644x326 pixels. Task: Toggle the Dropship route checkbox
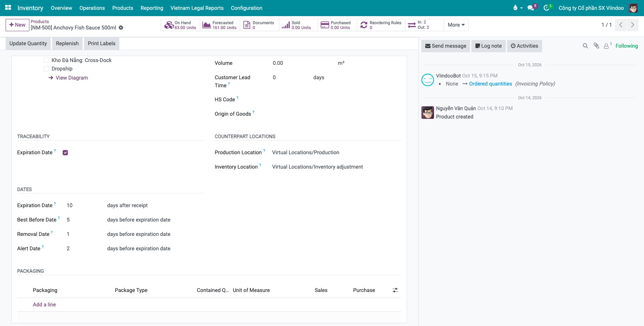click(x=46, y=69)
